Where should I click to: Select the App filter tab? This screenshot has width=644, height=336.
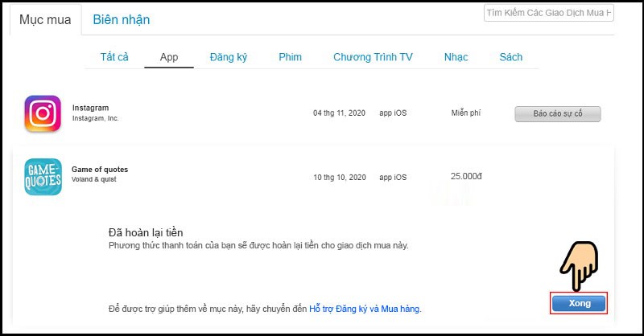[169, 57]
